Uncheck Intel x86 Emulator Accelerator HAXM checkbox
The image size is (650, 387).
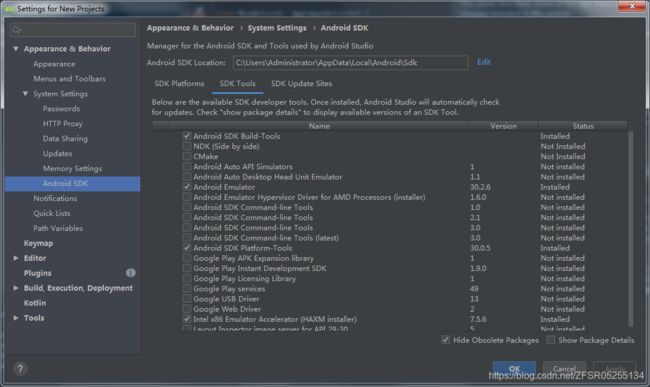click(x=187, y=319)
